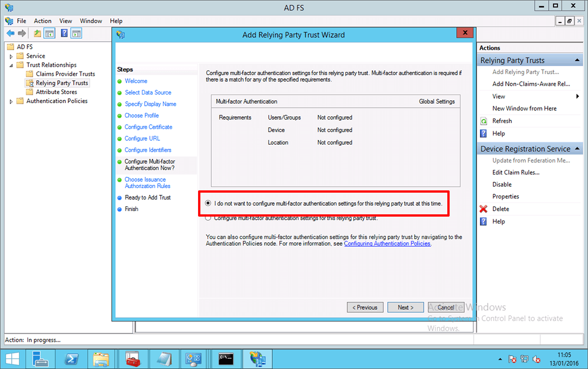Open File Explorer from the taskbar
Image resolution: width=588 pixels, height=369 pixels.
101,359
